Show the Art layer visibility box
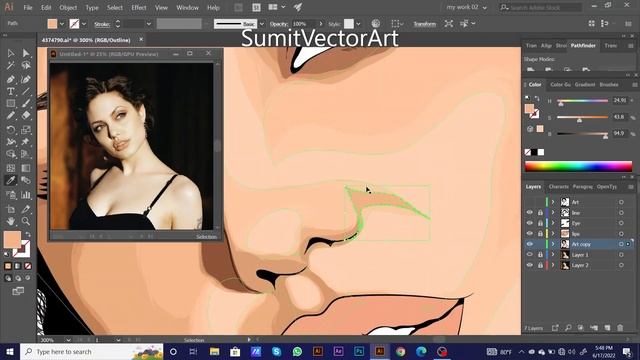Image resolution: width=640 pixels, height=360 pixels. point(529,202)
